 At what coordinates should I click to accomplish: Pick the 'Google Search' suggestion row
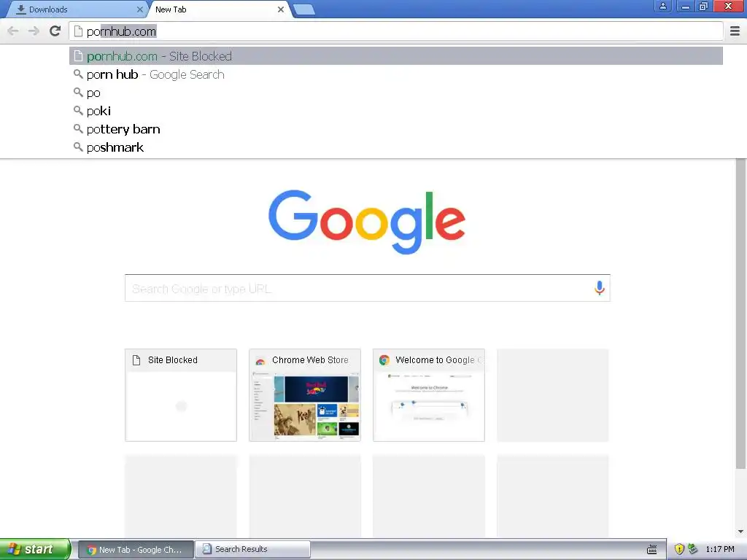coord(396,75)
